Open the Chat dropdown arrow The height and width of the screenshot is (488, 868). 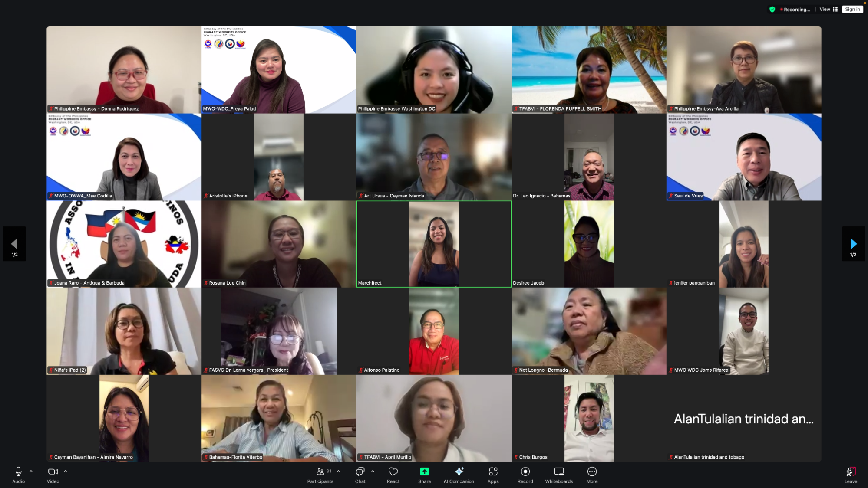pos(372,471)
